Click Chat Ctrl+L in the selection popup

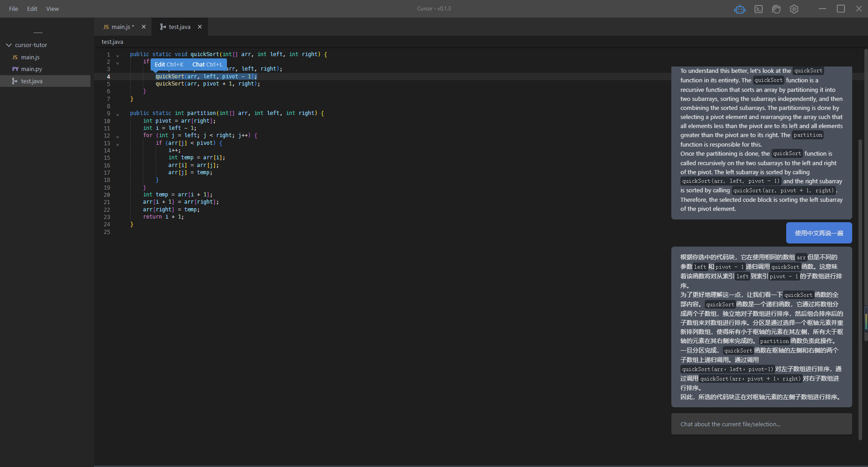click(x=207, y=65)
